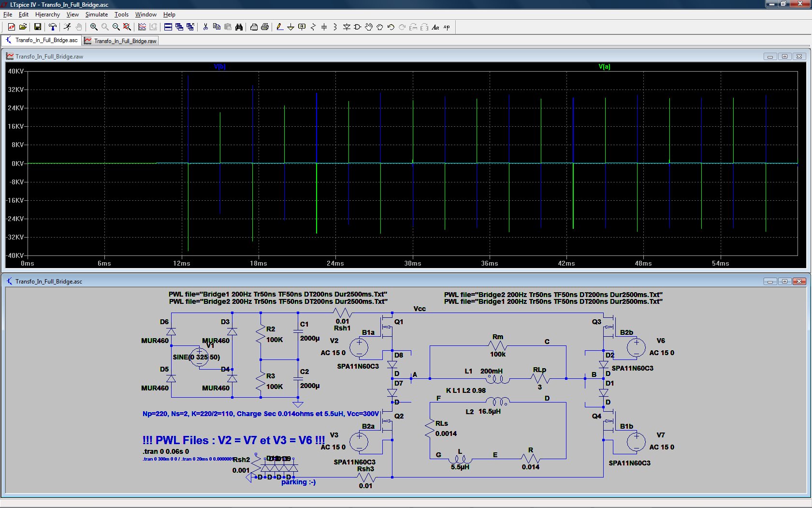
Task: Click the Find binoculars icon
Action: click(x=239, y=27)
